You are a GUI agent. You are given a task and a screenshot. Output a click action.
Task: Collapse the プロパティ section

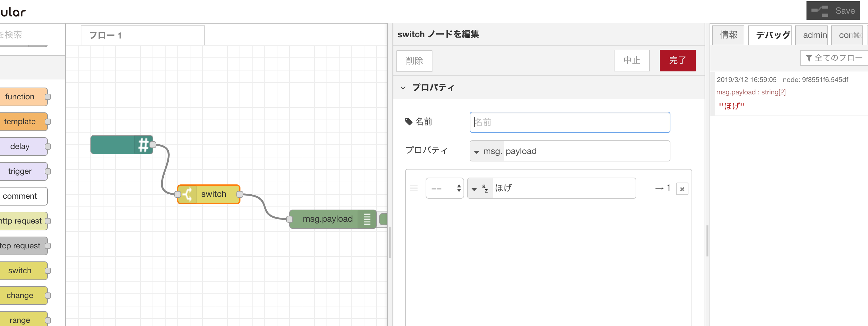click(403, 88)
